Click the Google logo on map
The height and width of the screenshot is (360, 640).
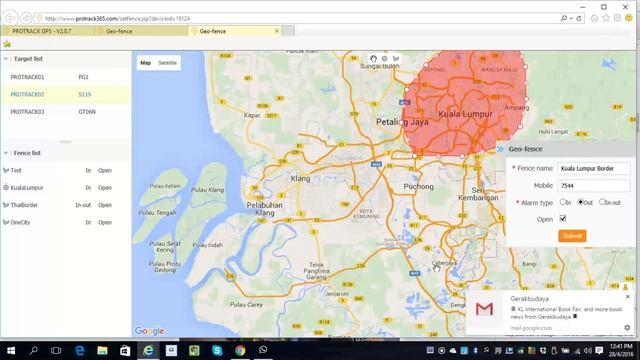150,331
